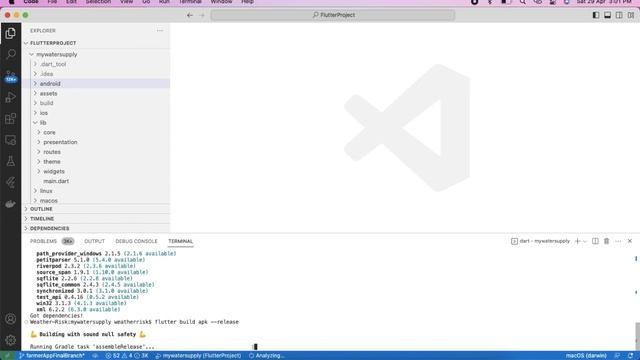Expand the core folder

pos(96,133)
